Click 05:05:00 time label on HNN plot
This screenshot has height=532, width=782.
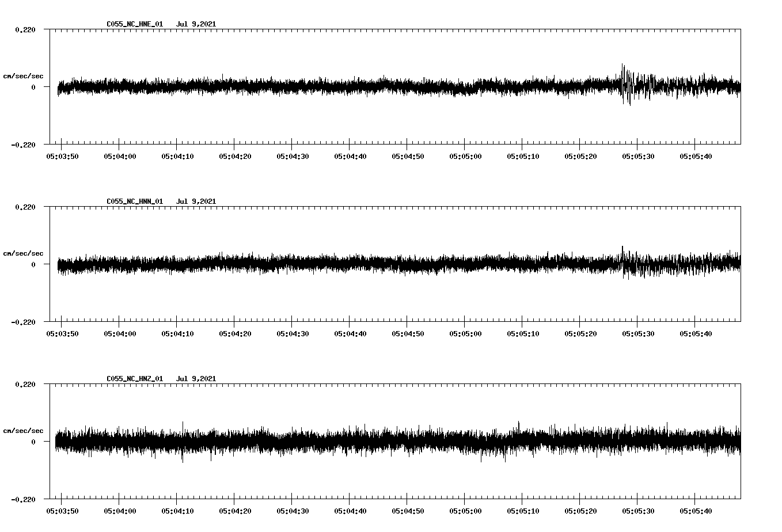click(x=465, y=334)
